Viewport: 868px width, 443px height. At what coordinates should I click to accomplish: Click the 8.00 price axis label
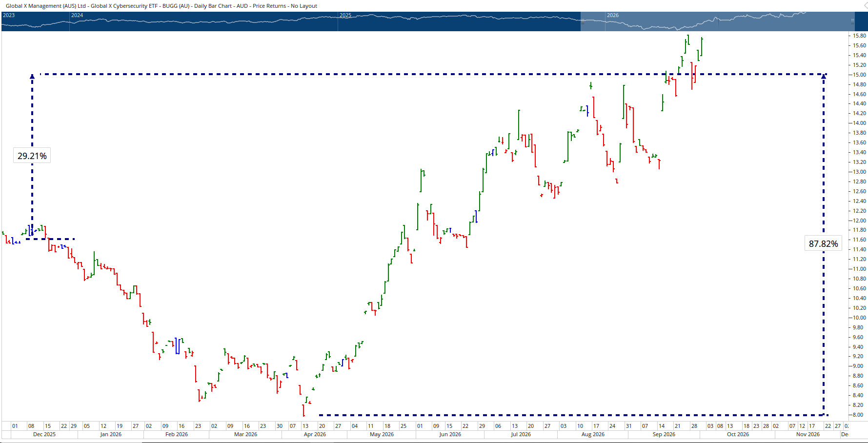tap(858, 415)
